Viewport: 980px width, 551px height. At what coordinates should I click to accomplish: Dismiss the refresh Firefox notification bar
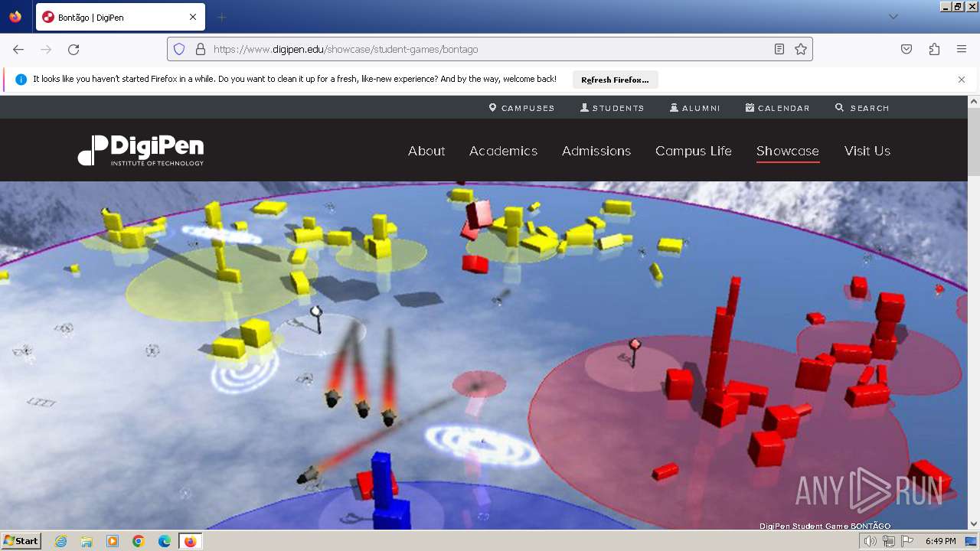(x=962, y=80)
